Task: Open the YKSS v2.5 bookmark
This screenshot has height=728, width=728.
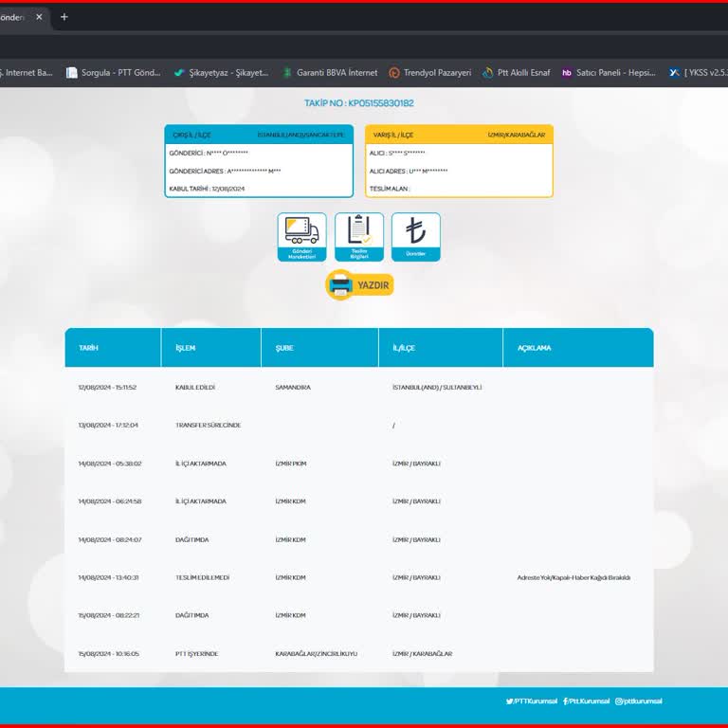Action: [698, 72]
